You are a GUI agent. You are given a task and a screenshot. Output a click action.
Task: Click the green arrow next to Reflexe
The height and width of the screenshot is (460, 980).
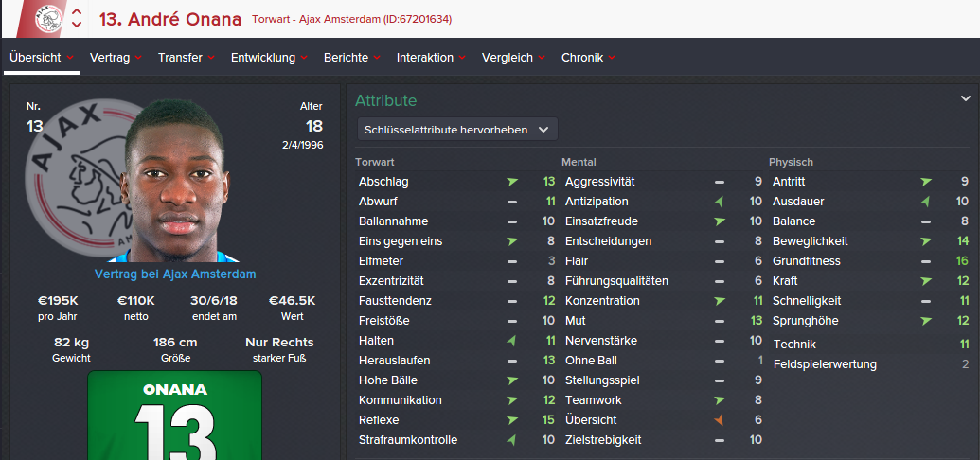pos(512,420)
